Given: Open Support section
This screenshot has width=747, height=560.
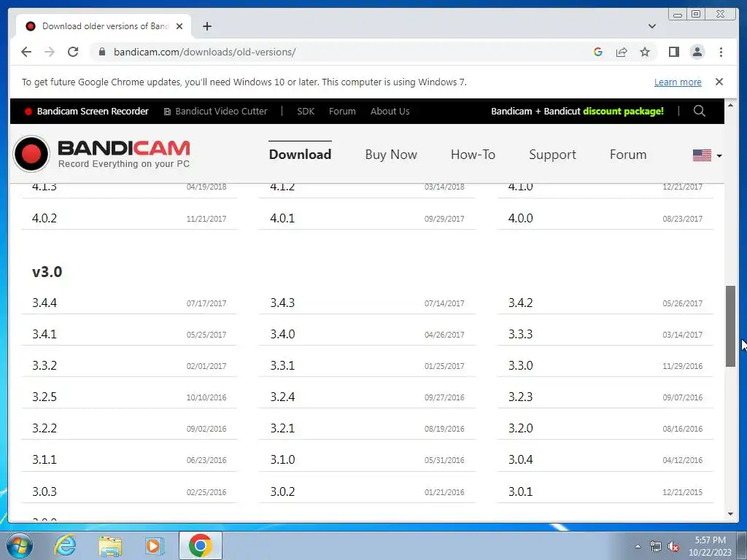Looking at the screenshot, I should coord(553,155).
